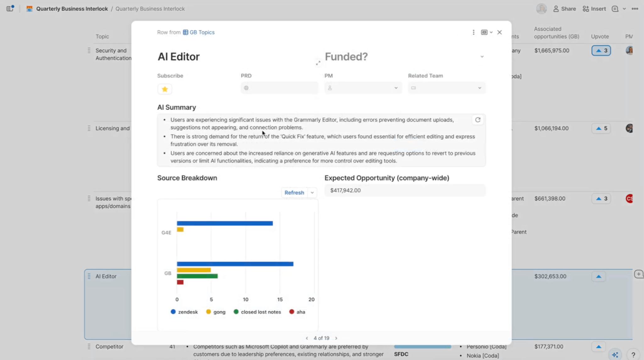This screenshot has width=644, height=360.
Task: Select the Quarterly Business Interlock breadcrumb
Action: point(72,8)
